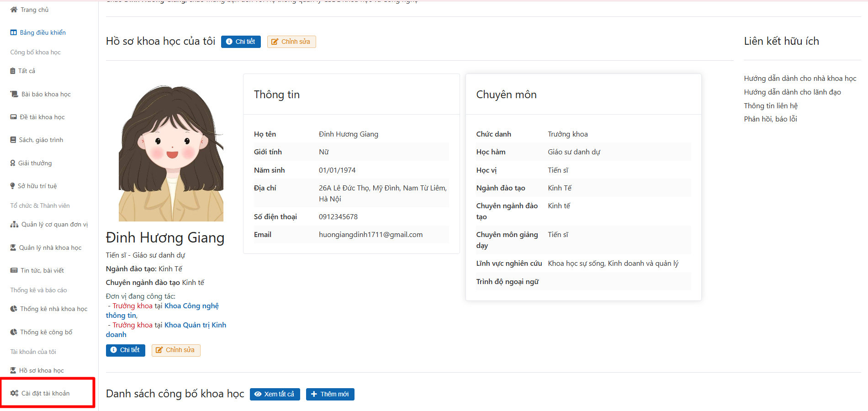Select Thống kê công bố in sidebar
Image resolution: width=868 pixels, height=411 pixels.
coord(46,332)
